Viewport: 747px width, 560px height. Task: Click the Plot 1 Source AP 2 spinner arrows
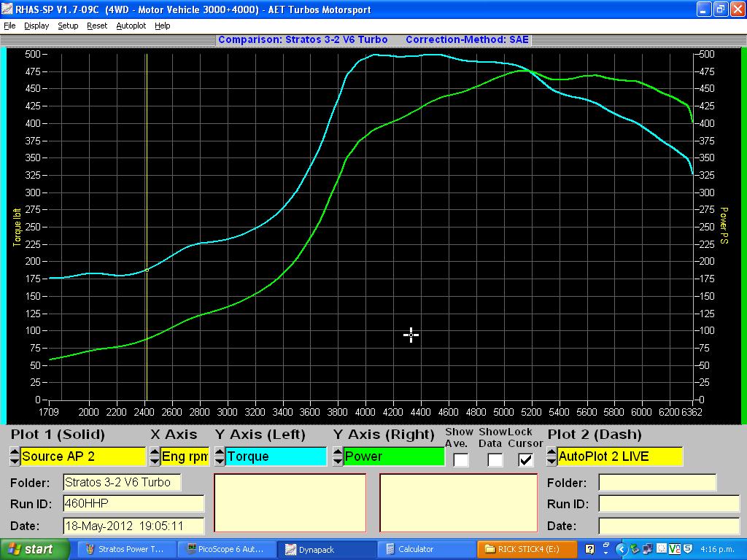point(15,456)
